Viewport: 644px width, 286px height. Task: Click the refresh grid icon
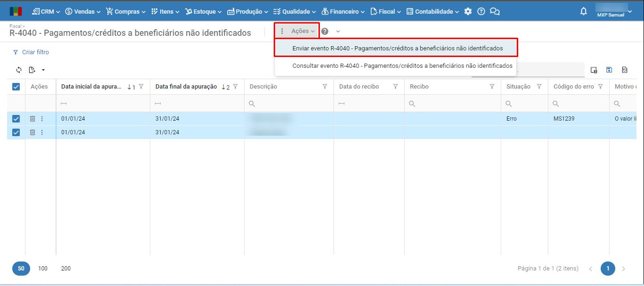[x=19, y=70]
